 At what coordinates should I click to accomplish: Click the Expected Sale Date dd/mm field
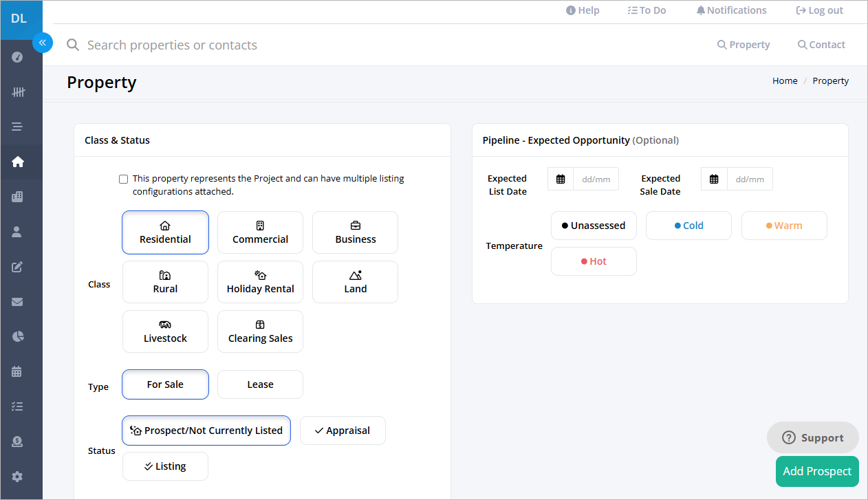[x=750, y=179]
